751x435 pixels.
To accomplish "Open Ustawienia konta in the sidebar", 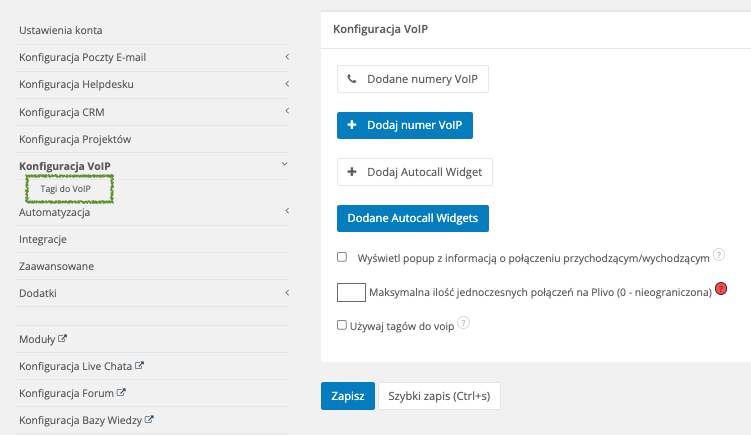I will 60,30.
